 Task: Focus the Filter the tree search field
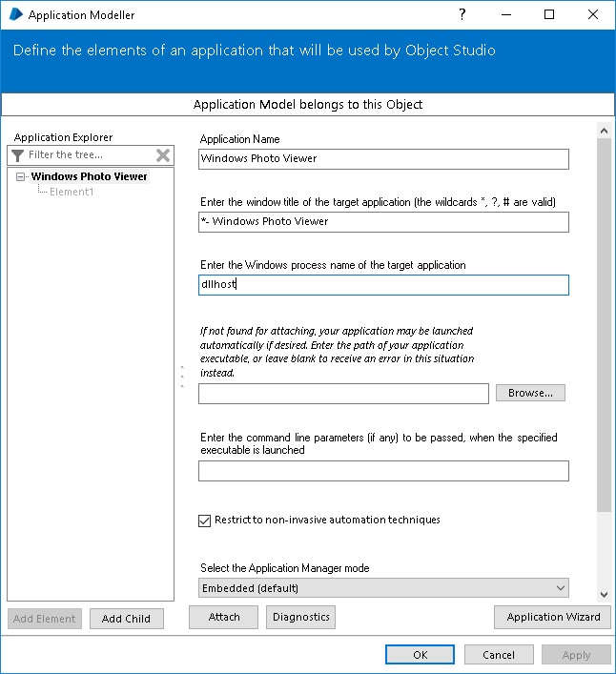coord(91,154)
